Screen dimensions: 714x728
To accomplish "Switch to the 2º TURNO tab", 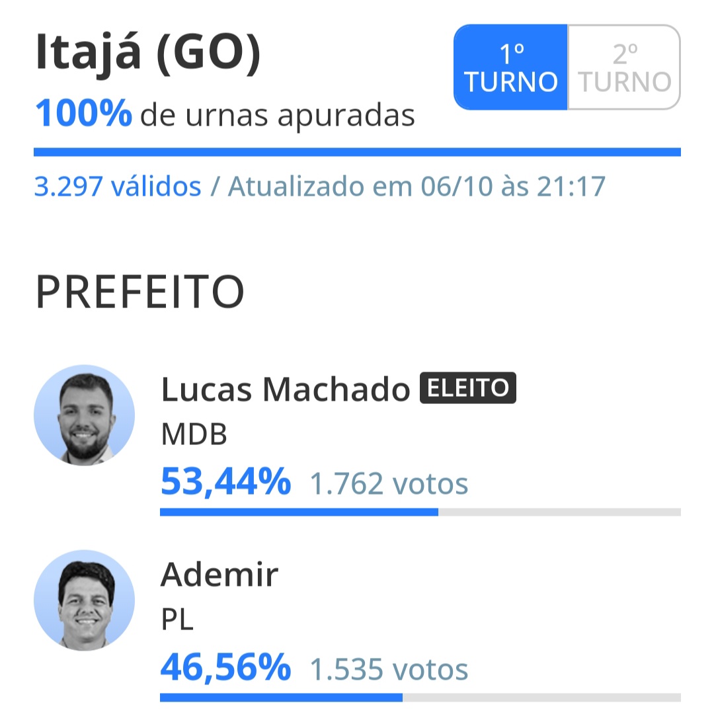I will 624,67.
